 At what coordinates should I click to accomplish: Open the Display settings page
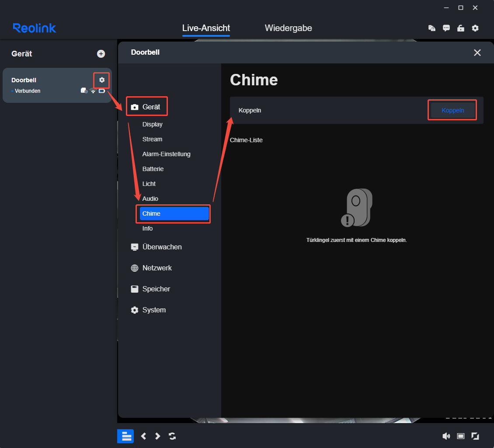153,124
